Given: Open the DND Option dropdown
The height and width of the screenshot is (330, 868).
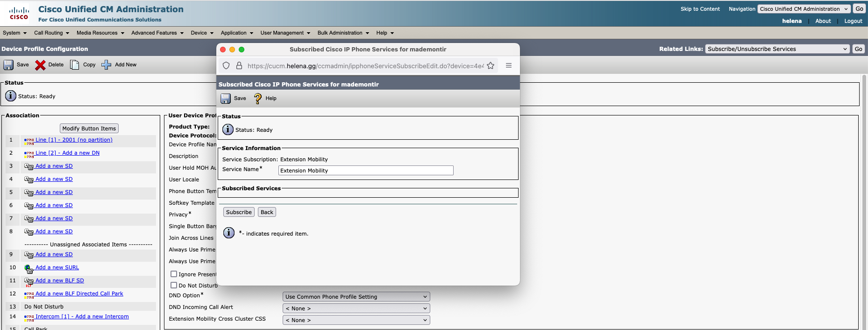Looking at the screenshot, I should pos(356,297).
